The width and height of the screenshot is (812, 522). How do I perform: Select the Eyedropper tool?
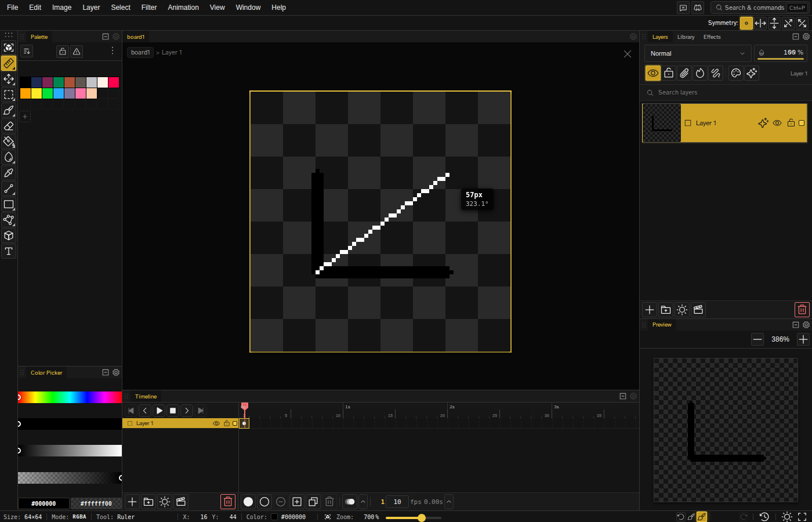coord(9,173)
